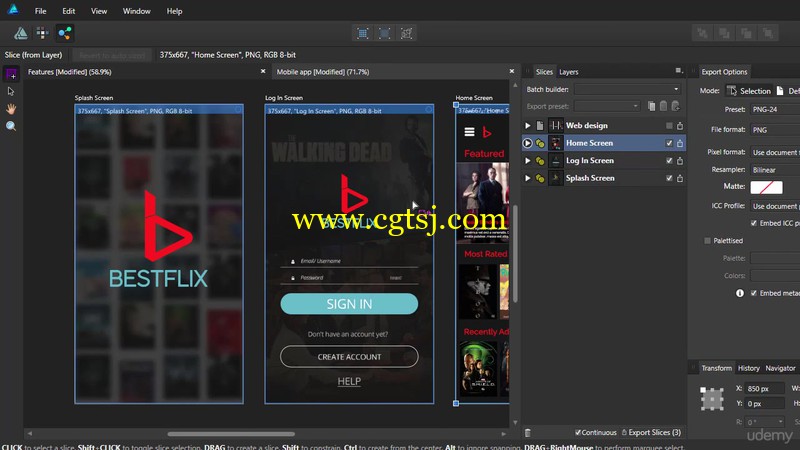Click the vertical canvas scrollbar thumb

point(515,253)
